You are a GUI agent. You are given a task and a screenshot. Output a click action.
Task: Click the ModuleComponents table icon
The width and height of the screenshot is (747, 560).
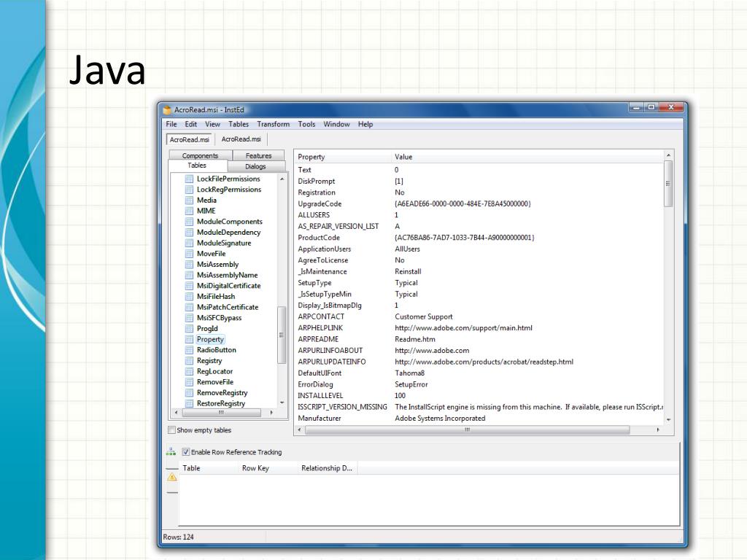click(x=189, y=222)
